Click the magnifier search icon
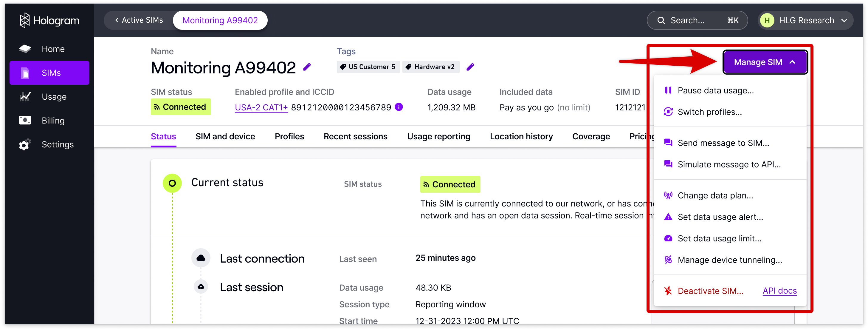Screen dimensions: 868x330 661,21
